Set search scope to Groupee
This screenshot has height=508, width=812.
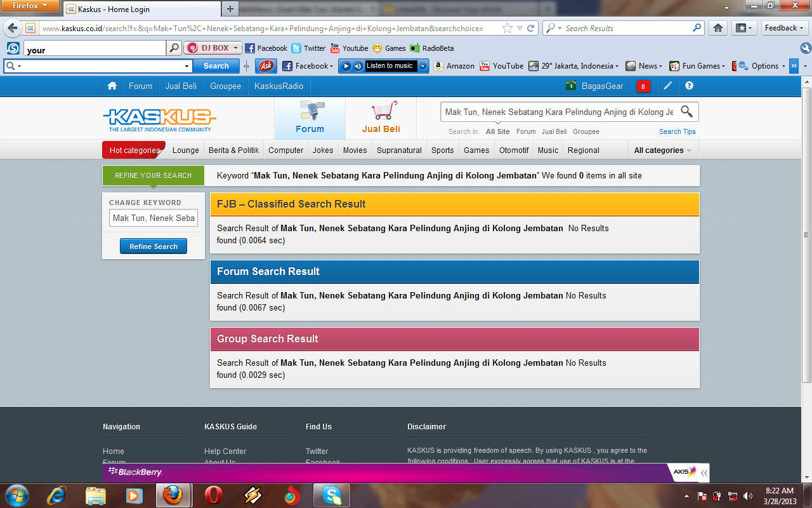tap(586, 131)
